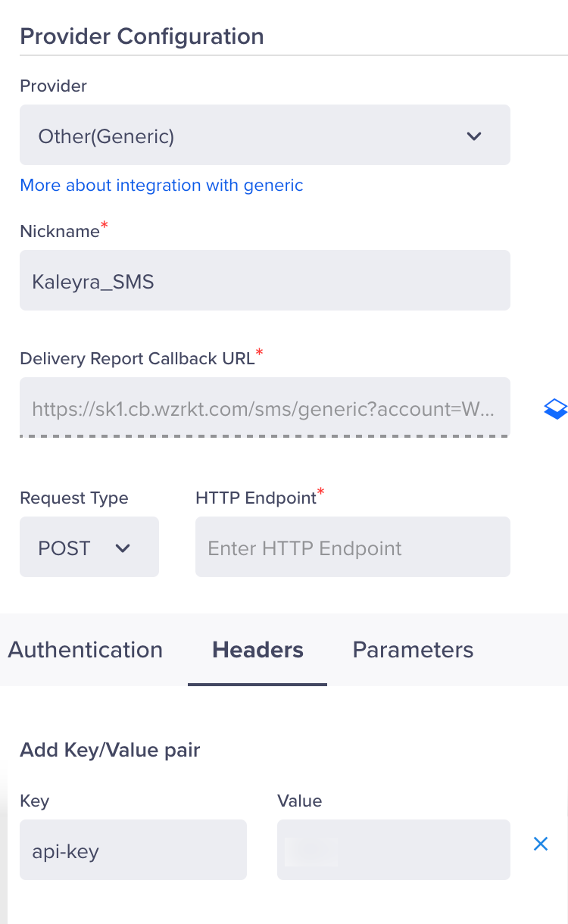The height and width of the screenshot is (924, 568).
Task: Click the api-key Key input field
Action: click(133, 851)
